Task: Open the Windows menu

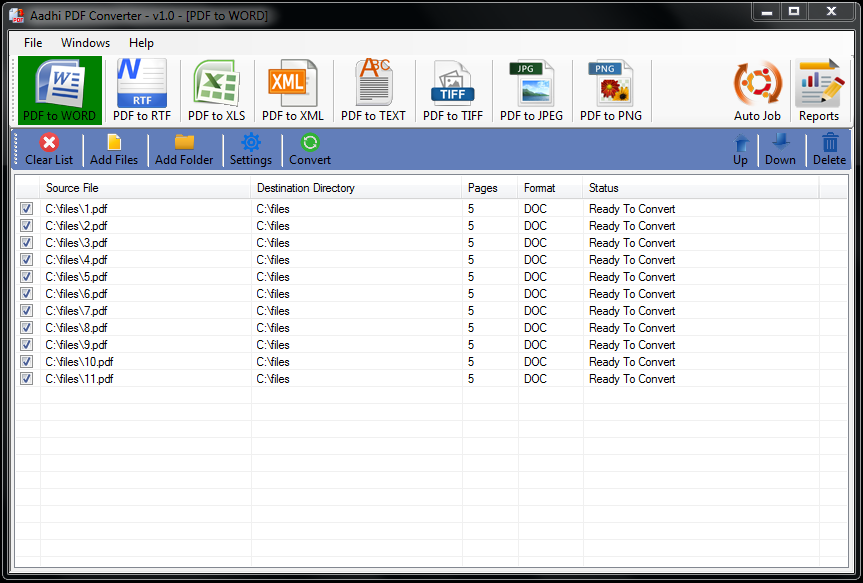Action: pos(85,43)
